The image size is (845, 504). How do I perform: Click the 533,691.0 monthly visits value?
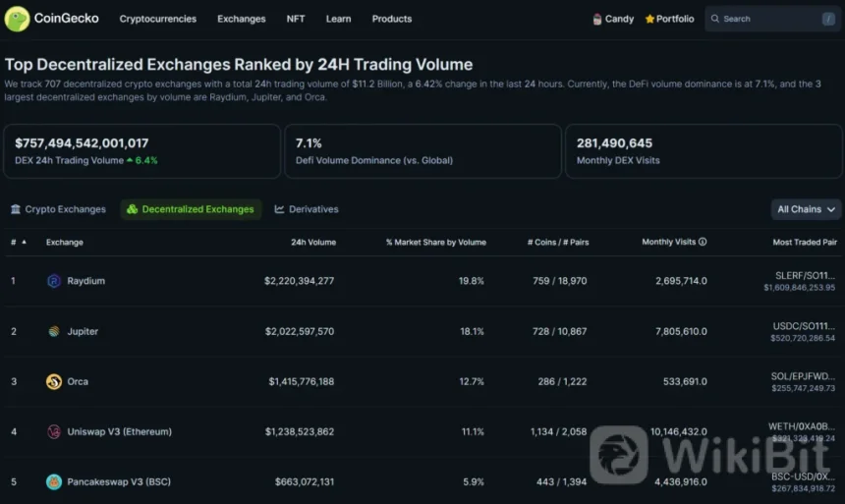click(x=685, y=381)
